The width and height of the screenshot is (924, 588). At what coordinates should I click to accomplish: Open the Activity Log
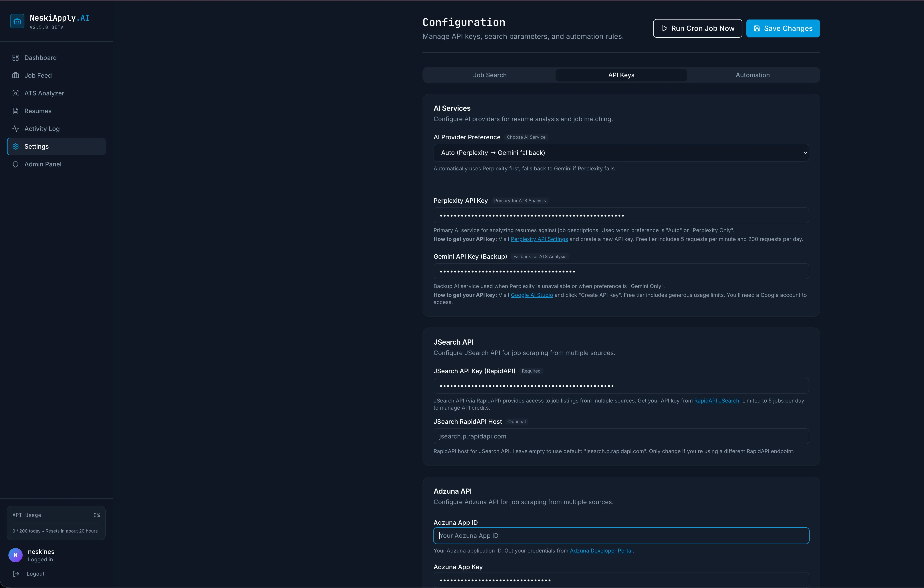tap(56, 128)
